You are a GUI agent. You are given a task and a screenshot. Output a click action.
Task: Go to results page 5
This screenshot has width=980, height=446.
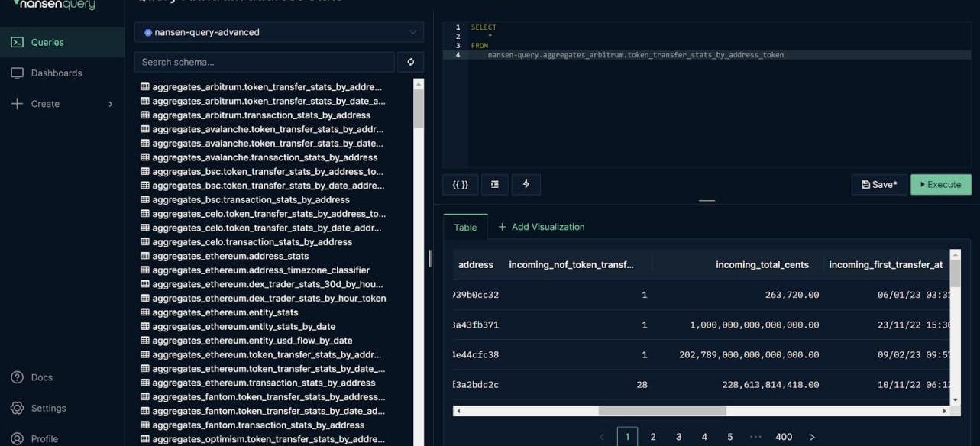tap(729, 437)
